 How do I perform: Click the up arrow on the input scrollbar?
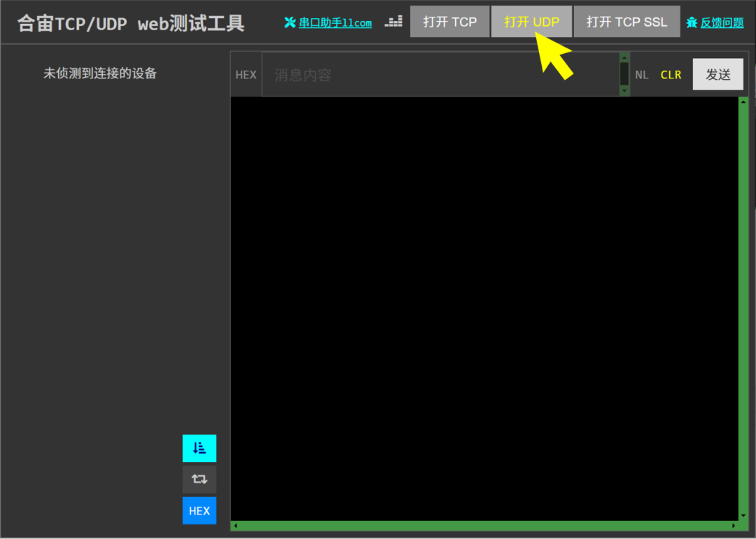tap(624, 57)
